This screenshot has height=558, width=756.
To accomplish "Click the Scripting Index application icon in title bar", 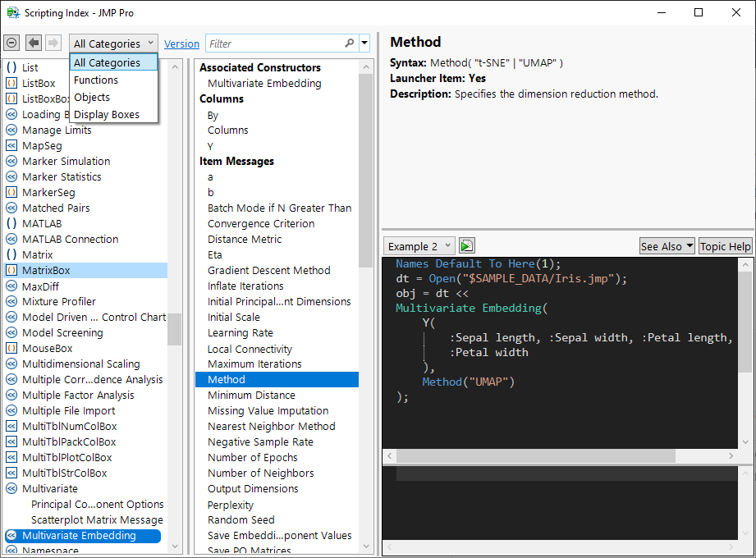I will [x=11, y=12].
